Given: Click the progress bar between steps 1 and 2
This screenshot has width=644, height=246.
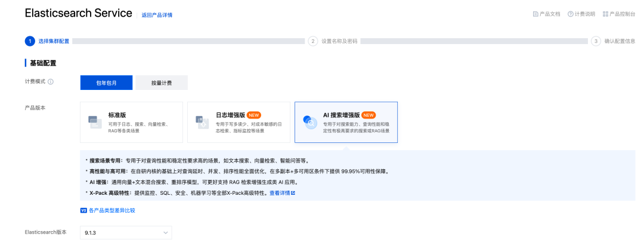Looking at the screenshot, I should point(188,41).
